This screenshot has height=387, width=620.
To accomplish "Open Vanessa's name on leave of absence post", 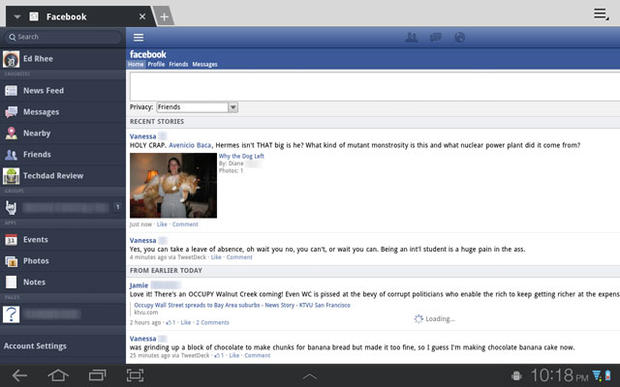I will 143,240.
